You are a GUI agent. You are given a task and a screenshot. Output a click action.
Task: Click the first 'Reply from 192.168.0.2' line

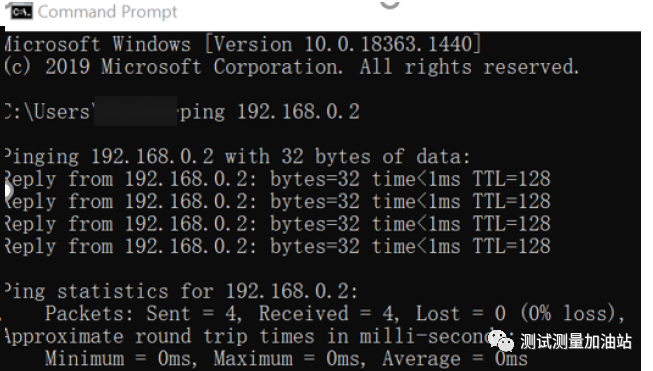tap(277, 179)
